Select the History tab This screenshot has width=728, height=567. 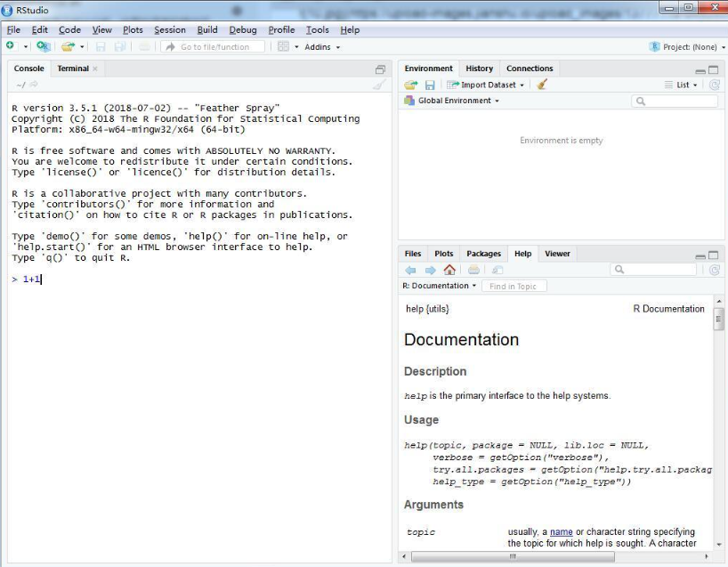pyautogui.click(x=479, y=69)
